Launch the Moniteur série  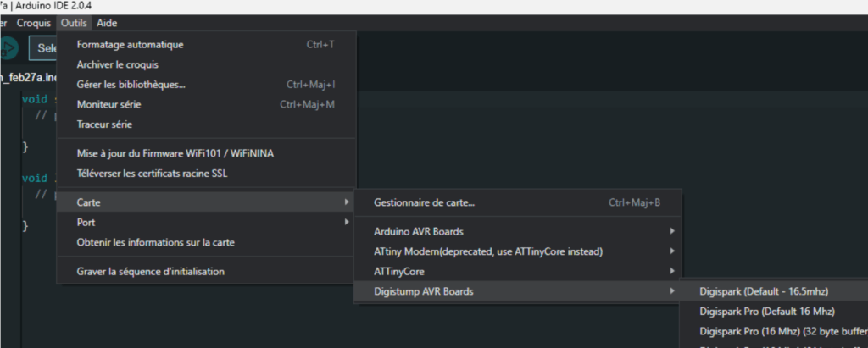click(x=108, y=105)
